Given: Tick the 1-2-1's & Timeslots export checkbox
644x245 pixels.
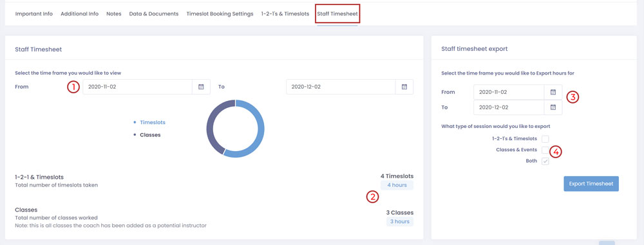Looking at the screenshot, I should coord(545,139).
